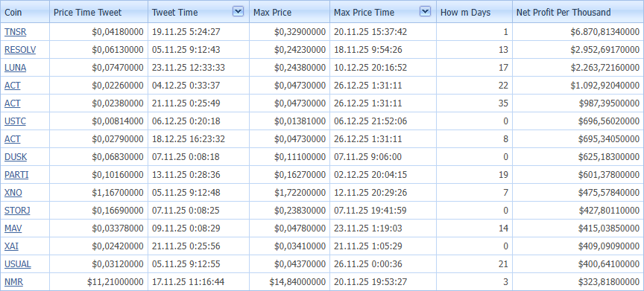Image resolution: width=644 pixels, height=291 pixels.
Task: Open the XNO coin link
Action: [x=13, y=193]
